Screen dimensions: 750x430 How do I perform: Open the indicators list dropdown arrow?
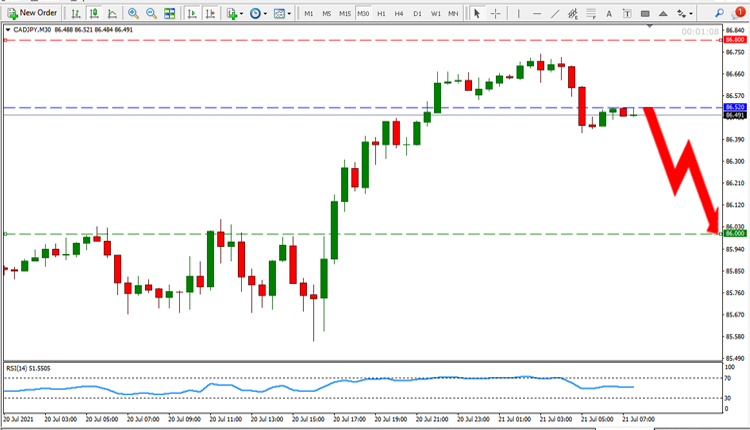pos(241,13)
